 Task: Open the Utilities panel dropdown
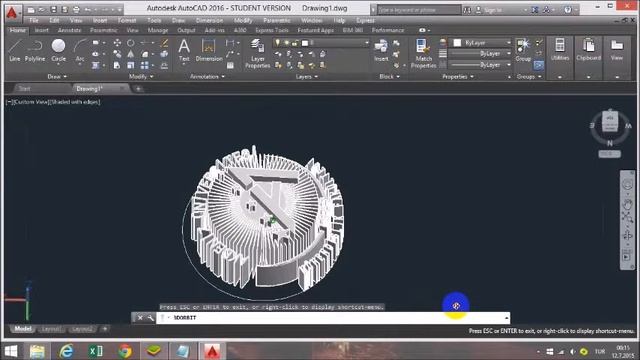[x=560, y=77]
